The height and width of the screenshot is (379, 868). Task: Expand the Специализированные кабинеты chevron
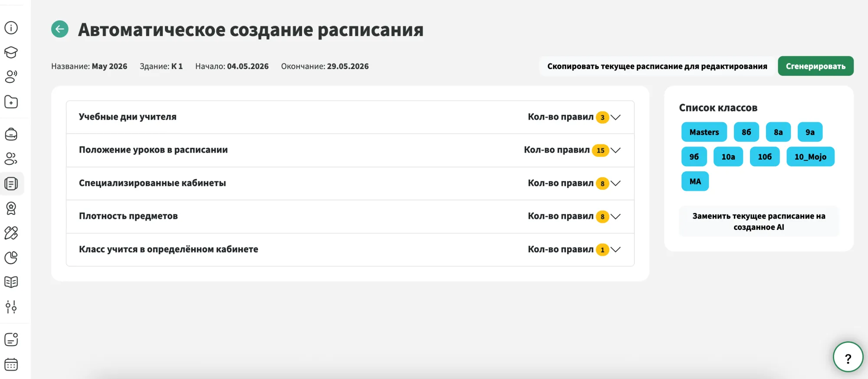pyautogui.click(x=615, y=183)
